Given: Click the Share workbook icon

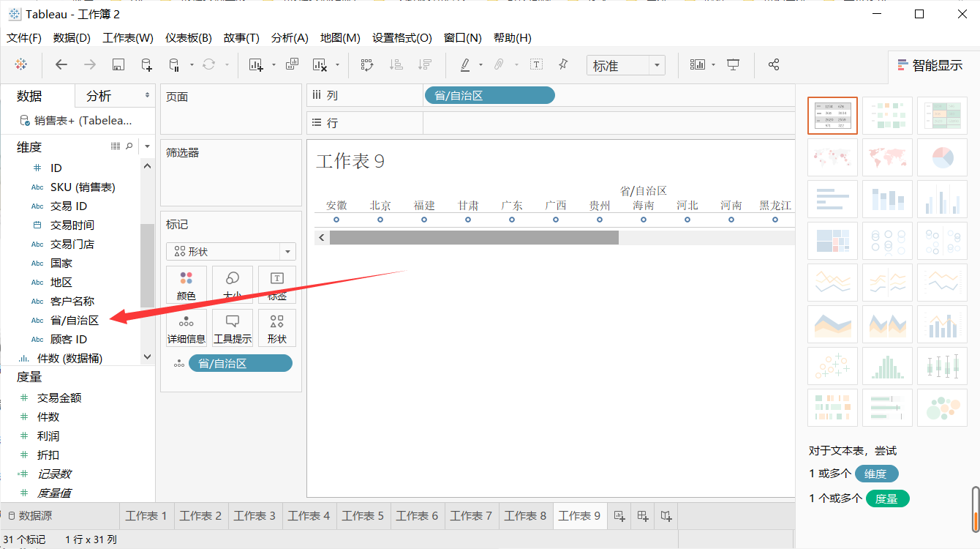Looking at the screenshot, I should coord(774,65).
